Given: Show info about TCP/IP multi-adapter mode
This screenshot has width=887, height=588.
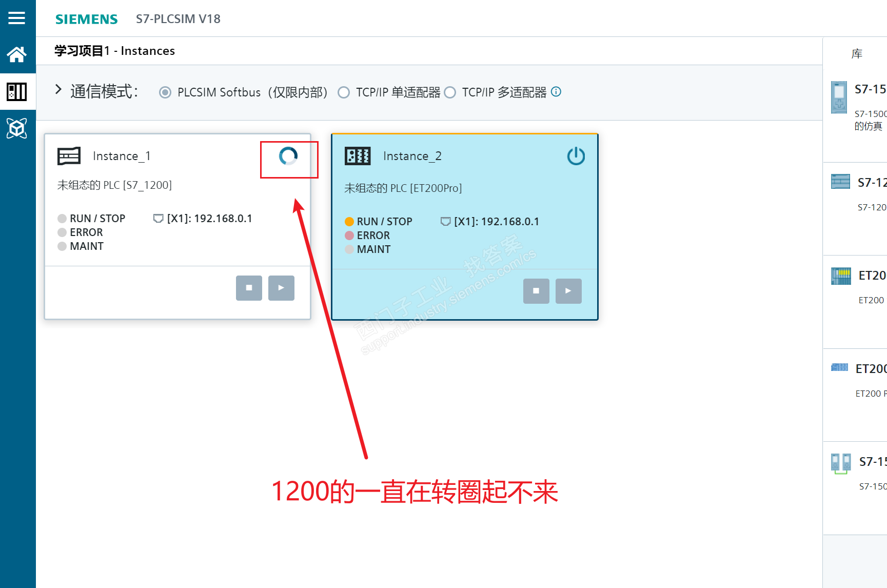Looking at the screenshot, I should click(x=556, y=92).
